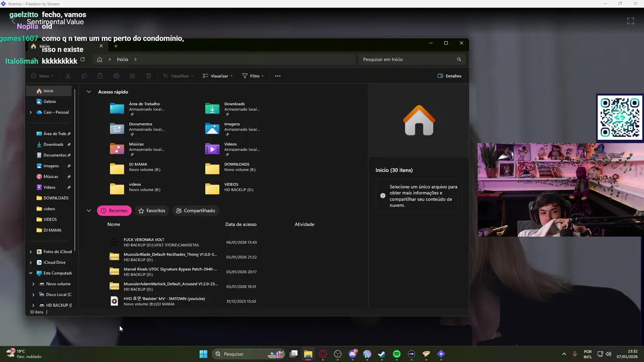
Task: Open the Downloads quick access folder with green icon
Action: (233, 109)
